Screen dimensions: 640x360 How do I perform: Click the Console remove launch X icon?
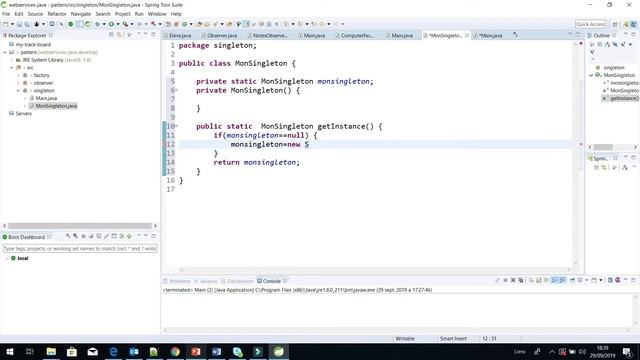click(x=513, y=280)
